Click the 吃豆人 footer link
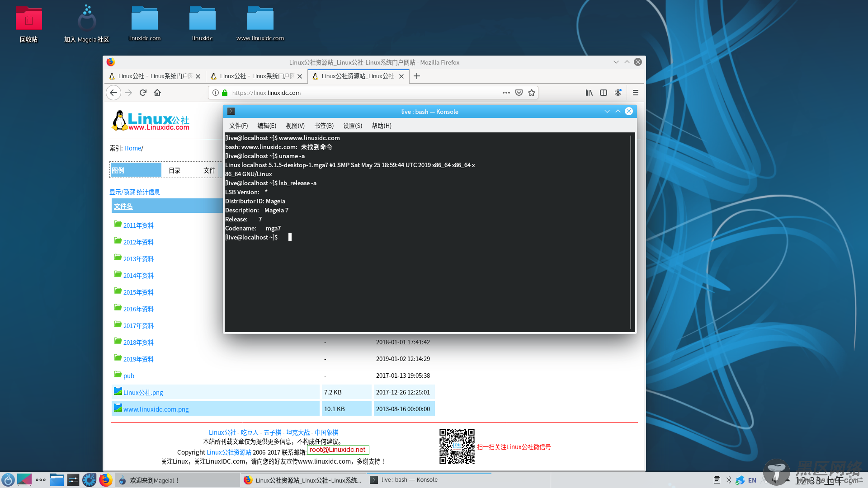This screenshot has height=488, width=868. [x=250, y=432]
